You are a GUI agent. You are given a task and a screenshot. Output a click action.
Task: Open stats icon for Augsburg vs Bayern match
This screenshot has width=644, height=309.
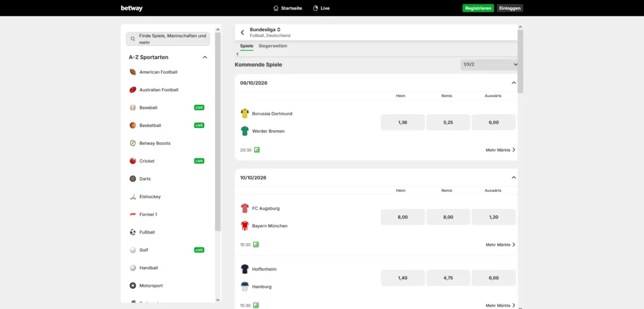[x=256, y=245]
